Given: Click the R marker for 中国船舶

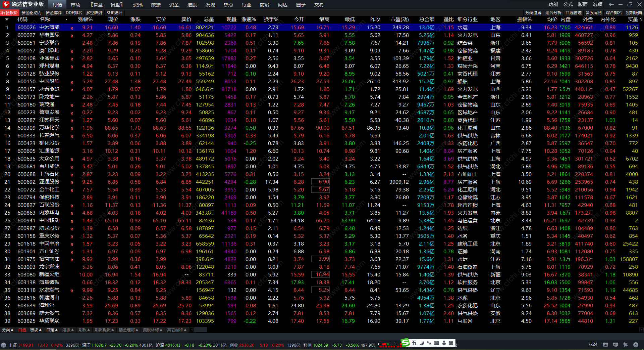Looking at the screenshot, I should [x=72, y=82].
